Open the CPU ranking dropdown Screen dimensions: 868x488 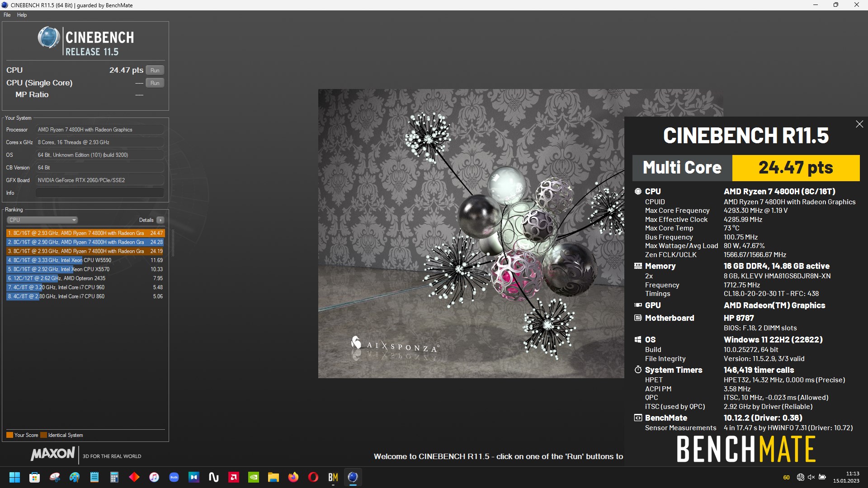(x=42, y=220)
